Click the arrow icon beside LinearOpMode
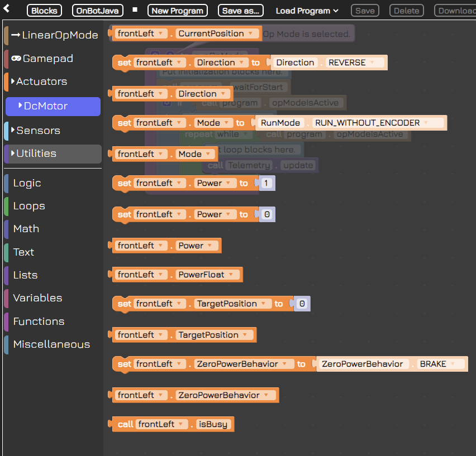The height and width of the screenshot is (456, 476). pos(14,35)
